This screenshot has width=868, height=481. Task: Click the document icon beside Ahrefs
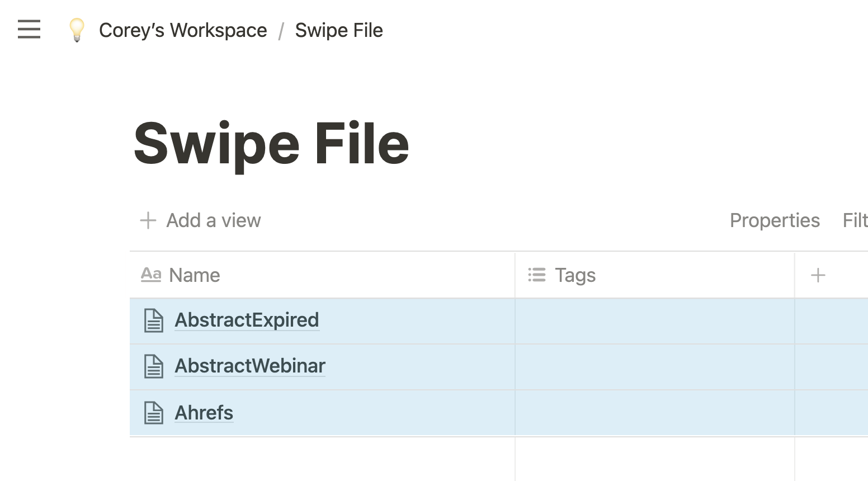tap(153, 413)
